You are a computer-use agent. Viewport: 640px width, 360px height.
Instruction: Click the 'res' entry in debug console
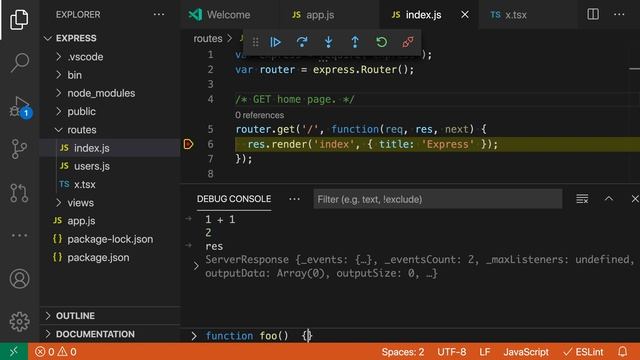click(x=214, y=246)
